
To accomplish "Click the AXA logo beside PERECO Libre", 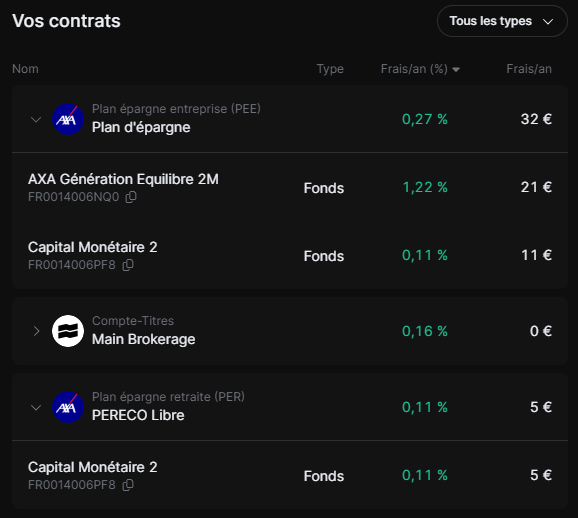I will pos(68,407).
